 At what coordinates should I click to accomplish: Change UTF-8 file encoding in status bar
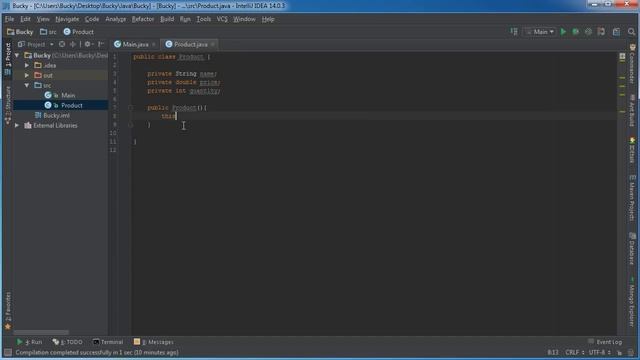pos(600,352)
